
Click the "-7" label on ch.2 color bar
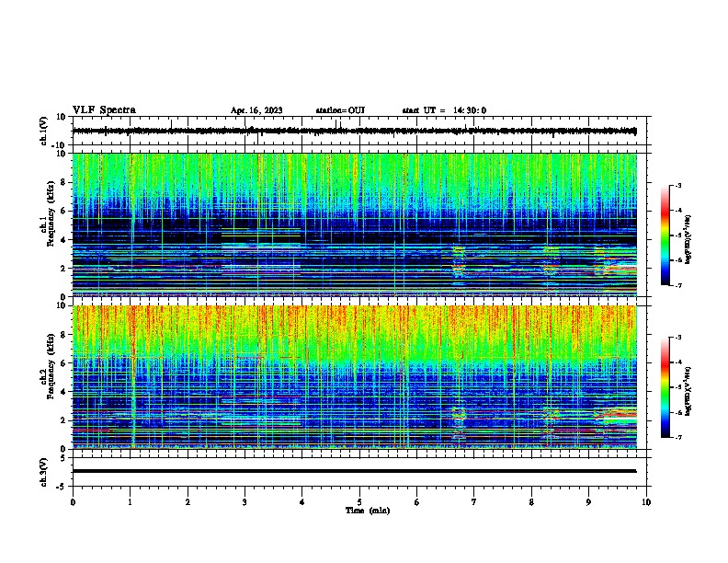click(x=677, y=438)
